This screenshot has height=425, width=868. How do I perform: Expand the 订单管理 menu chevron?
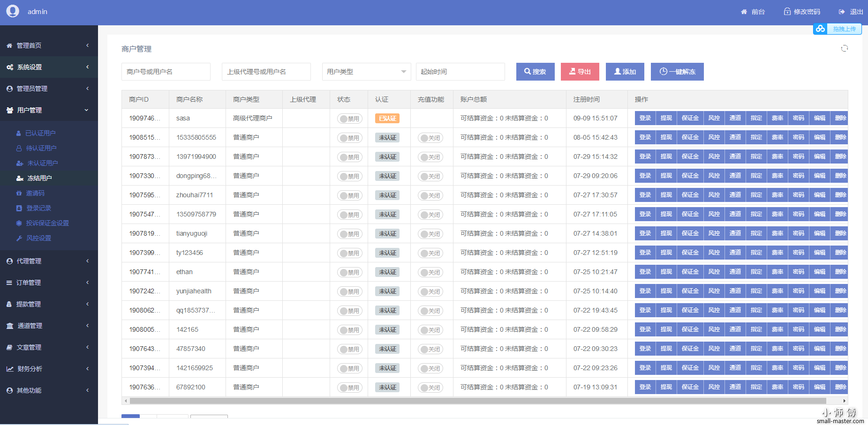pos(88,283)
